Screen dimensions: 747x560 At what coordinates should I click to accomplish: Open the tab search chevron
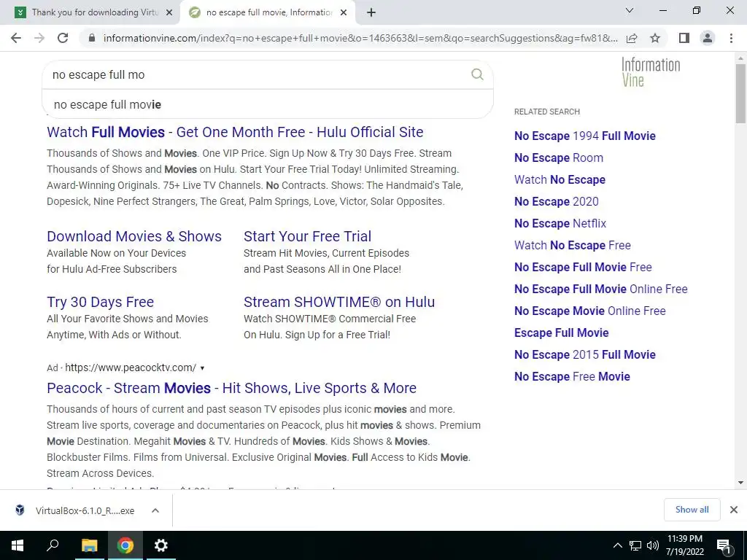630,10
